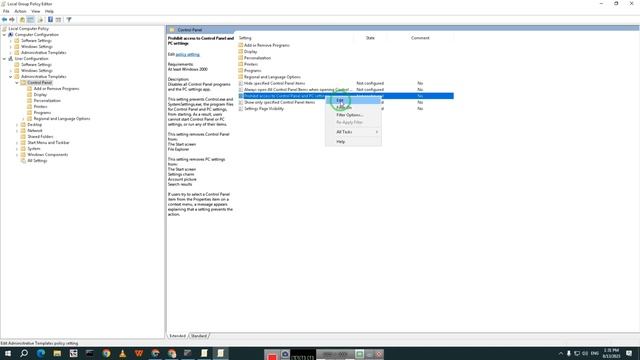The width and height of the screenshot is (640, 360).
Task: Open All Tasks submenu in context menu
Action: (x=353, y=132)
